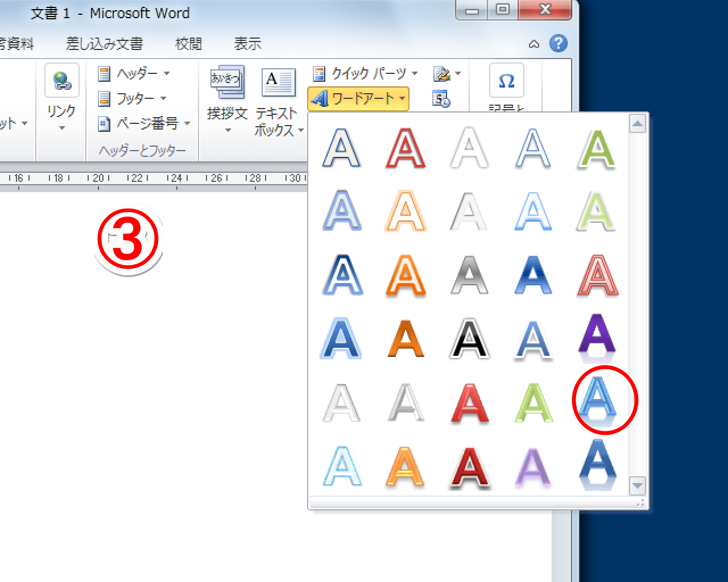Select the dark red shadowed WordArt, bottom row
728x582 pixels.
(x=469, y=467)
